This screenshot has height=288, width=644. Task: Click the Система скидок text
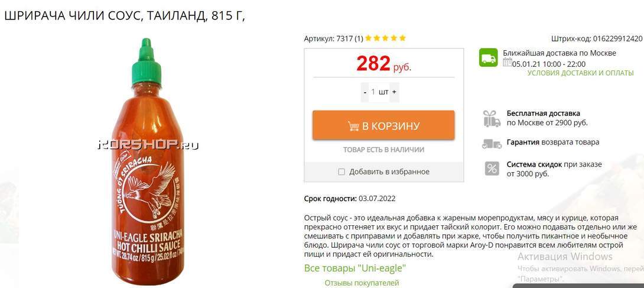(534, 164)
